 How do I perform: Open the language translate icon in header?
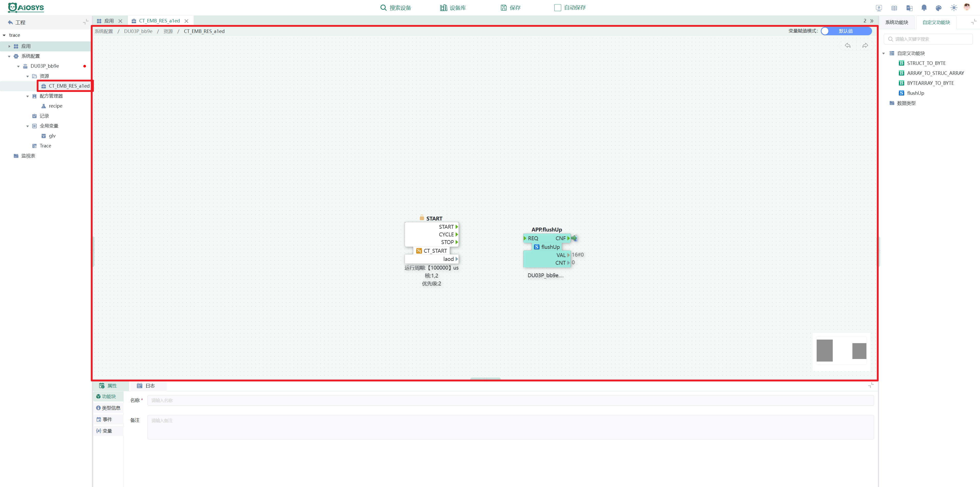click(x=909, y=8)
